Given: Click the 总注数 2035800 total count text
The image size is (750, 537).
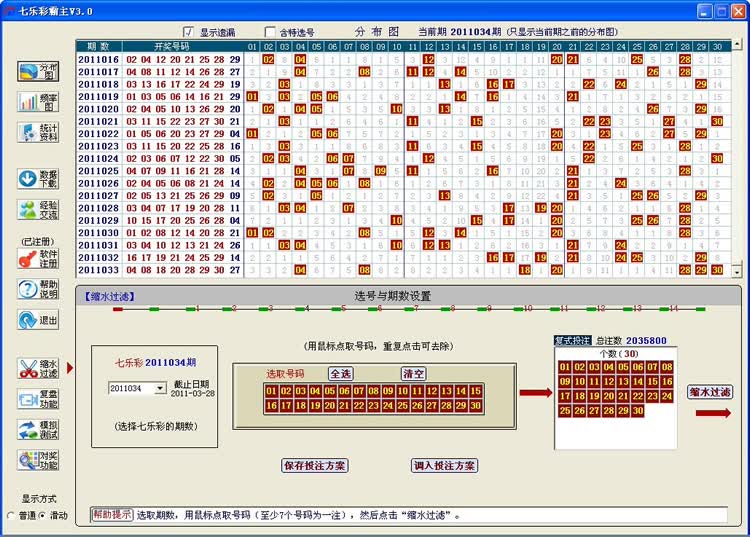Looking at the screenshot, I should [x=631, y=340].
